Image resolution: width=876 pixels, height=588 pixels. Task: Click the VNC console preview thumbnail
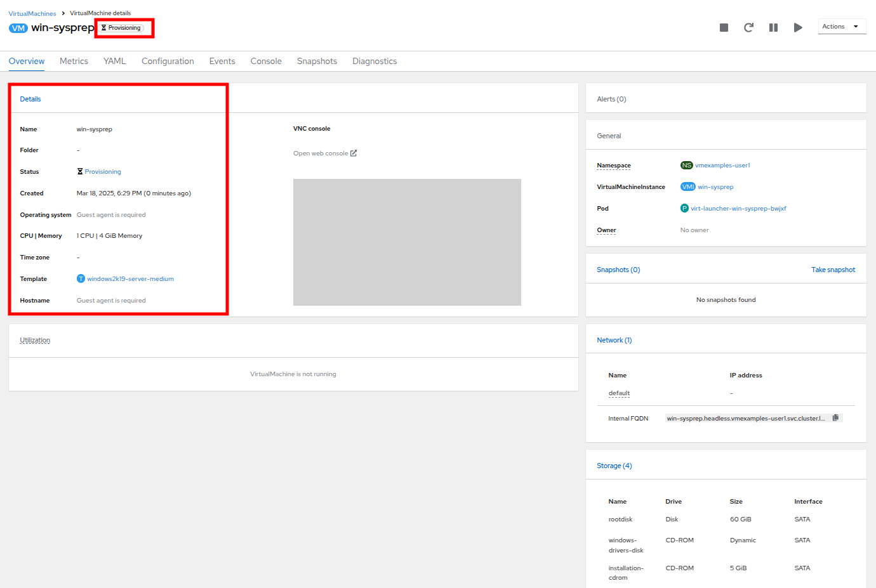click(x=407, y=242)
